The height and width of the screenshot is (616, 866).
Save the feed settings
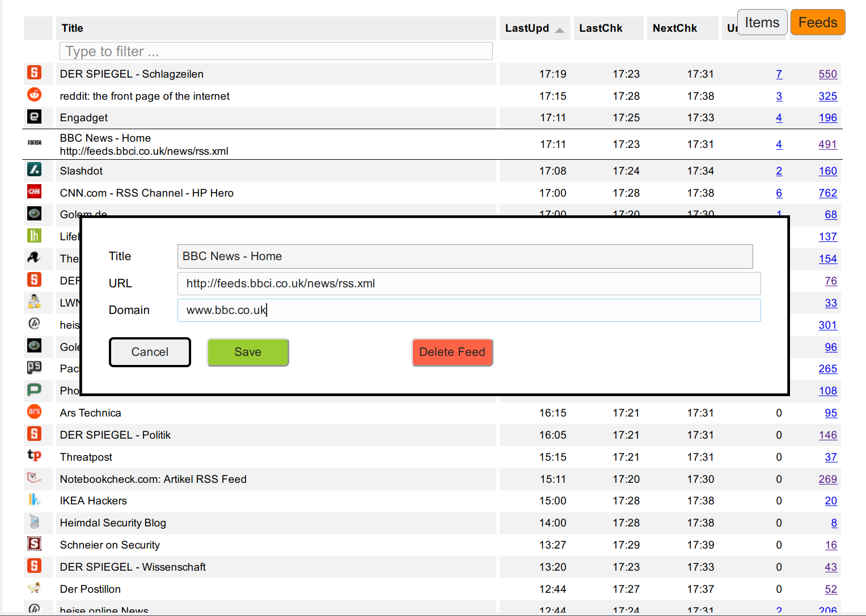pos(248,352)
